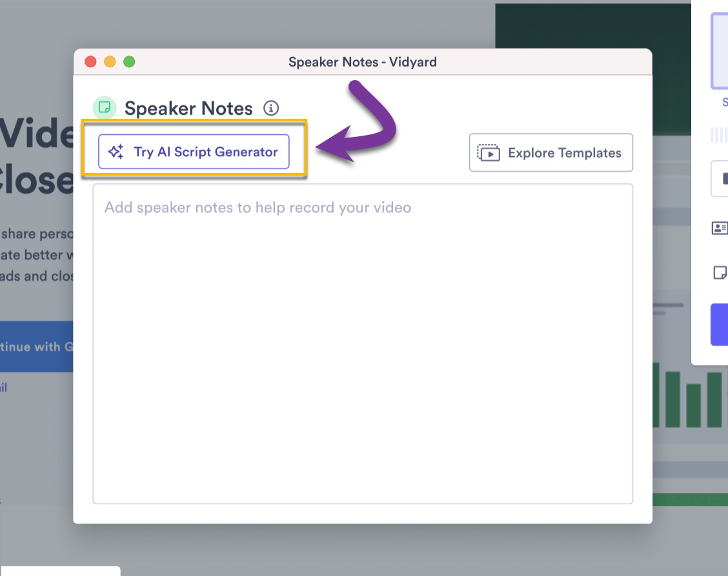Click the green sticky note icon by Speaker Notes
The width and height of the screenshot is (728, 576).
click(x=105, y=108)
